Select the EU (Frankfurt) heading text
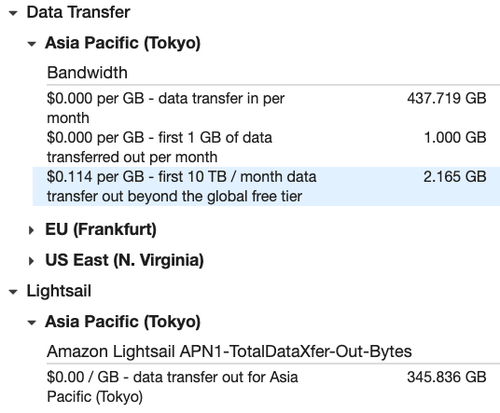This screenshot has width=500, height=413. pos(101,229)
